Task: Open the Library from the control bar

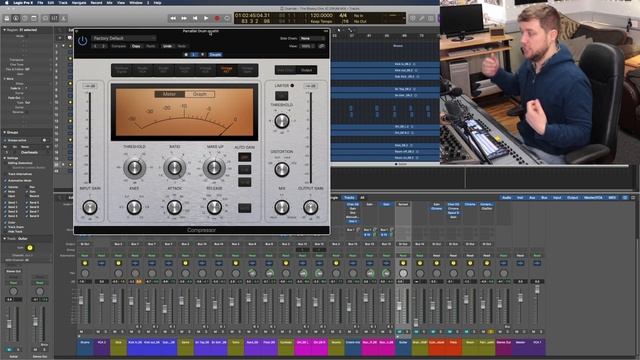Action: coord(7,18)
